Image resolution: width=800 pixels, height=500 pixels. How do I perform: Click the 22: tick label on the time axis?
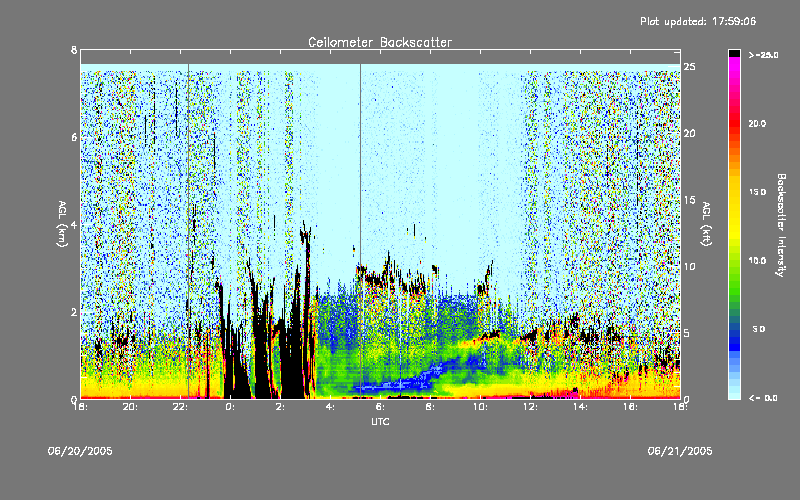tap(181, 407)
